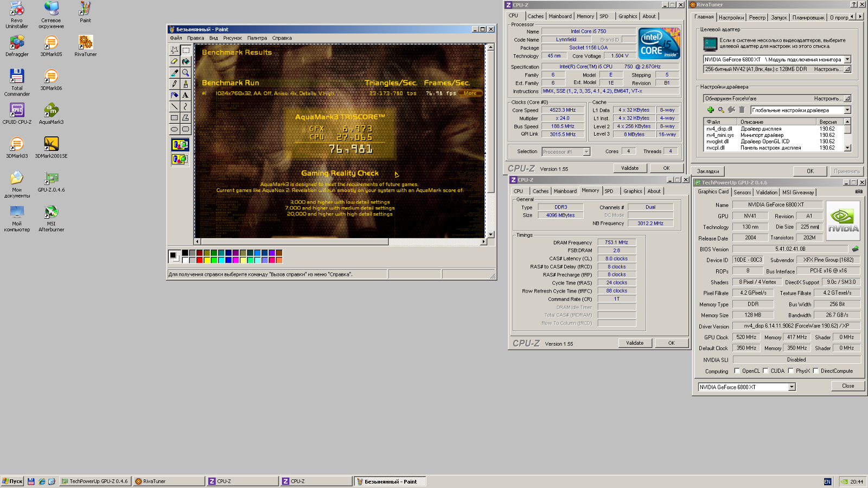868x488 pixels.
Task: Switch to the Sensors tab in GPU-Z
Action: click(742, 192)
